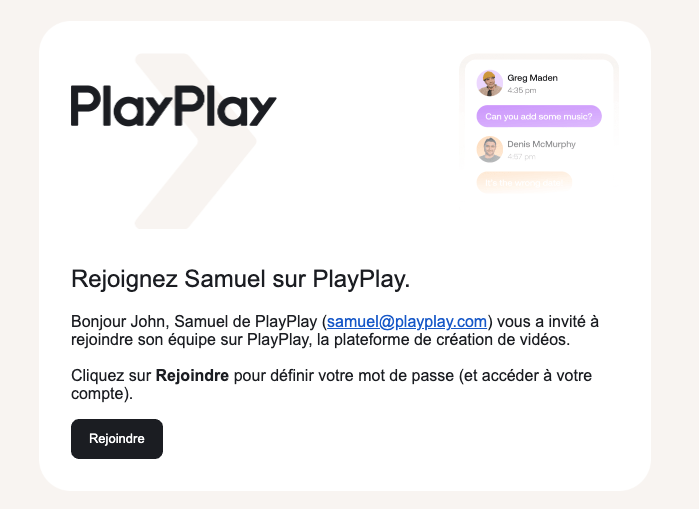Click the 4:57 pm timestamp

(521, 156)
